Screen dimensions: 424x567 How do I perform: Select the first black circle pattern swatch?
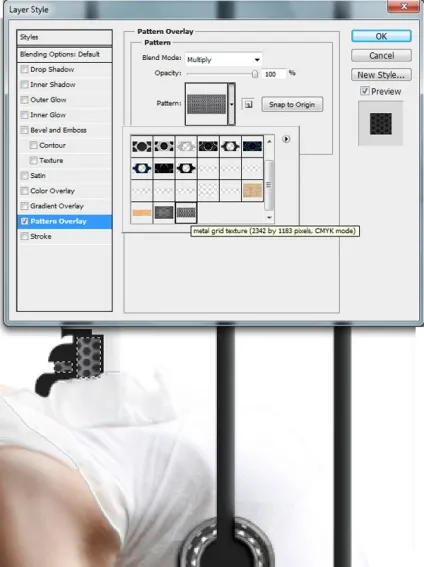pos(142,146)
